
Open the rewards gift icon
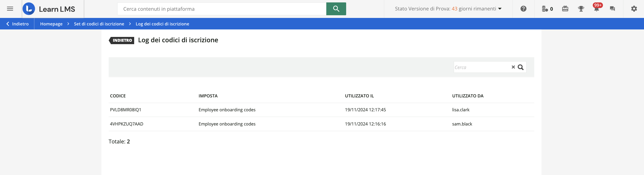point(565,9)
